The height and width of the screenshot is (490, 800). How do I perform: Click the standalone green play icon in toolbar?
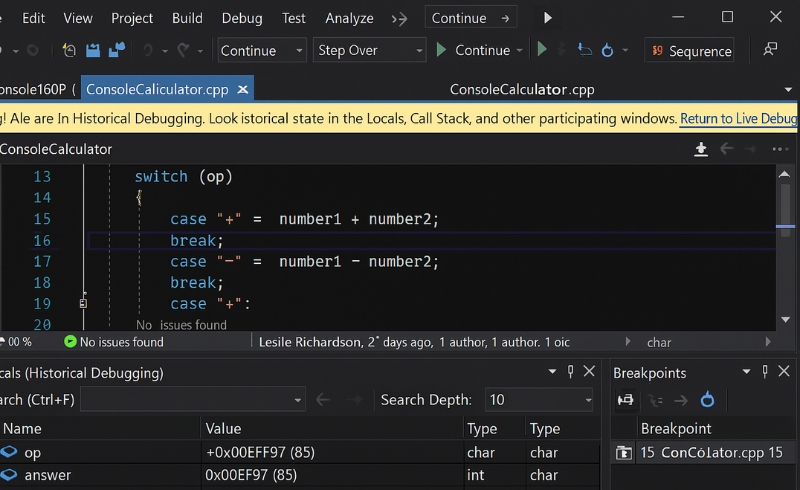[542, 50]
